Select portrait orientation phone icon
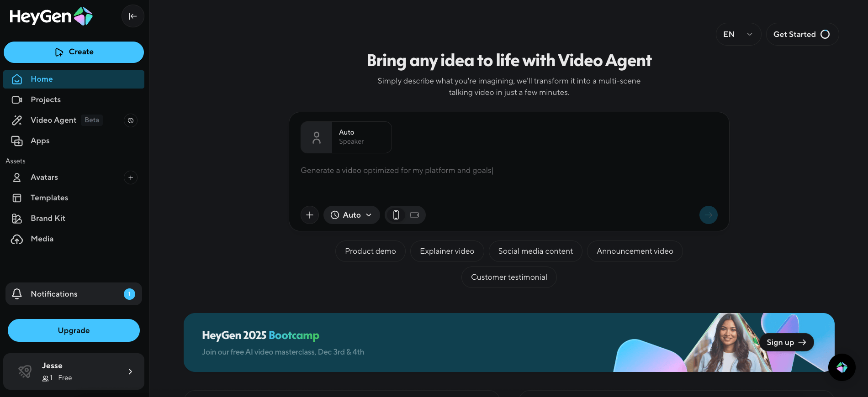The width and height of the screenshot is (868, 397). click(x=396, y=215)
